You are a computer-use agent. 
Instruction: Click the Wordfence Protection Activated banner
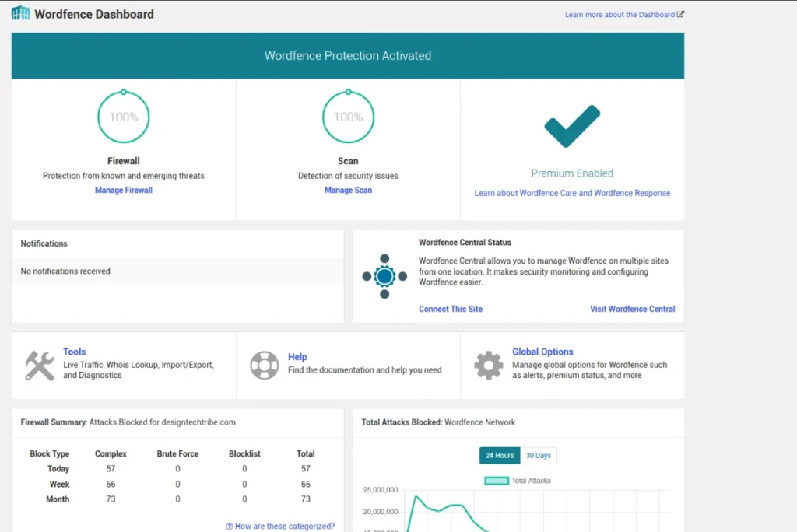tap(348, 56)
